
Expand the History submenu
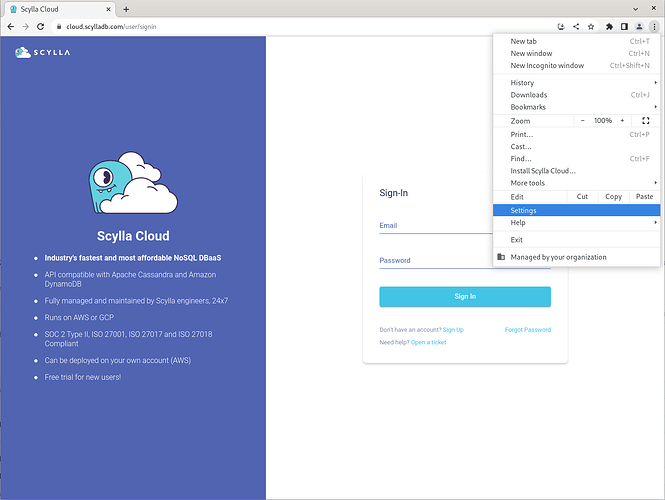click(x=576, y=83)
